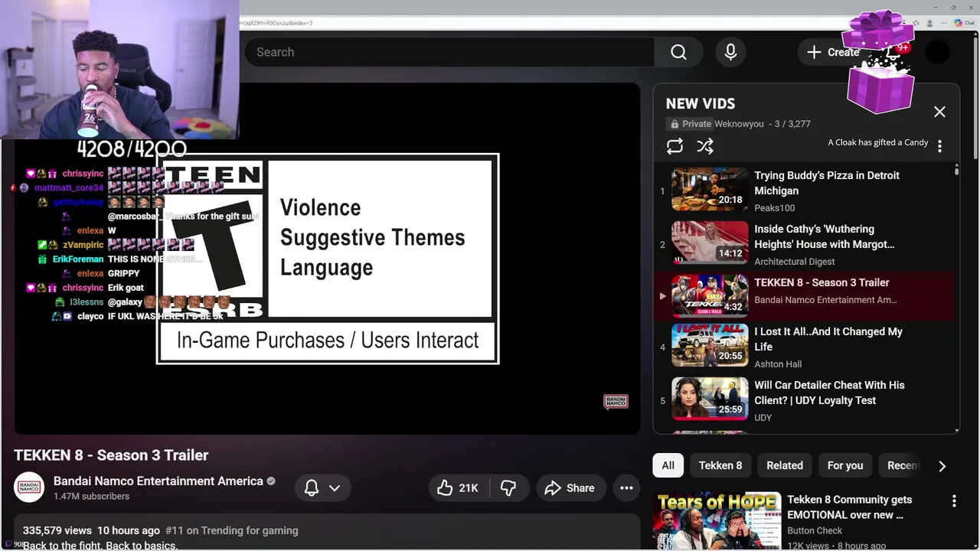Image resolution: width=980 pixels, height=551 pixels.
Task: Open the browser Chat button
Action: (x=965, y=23)
